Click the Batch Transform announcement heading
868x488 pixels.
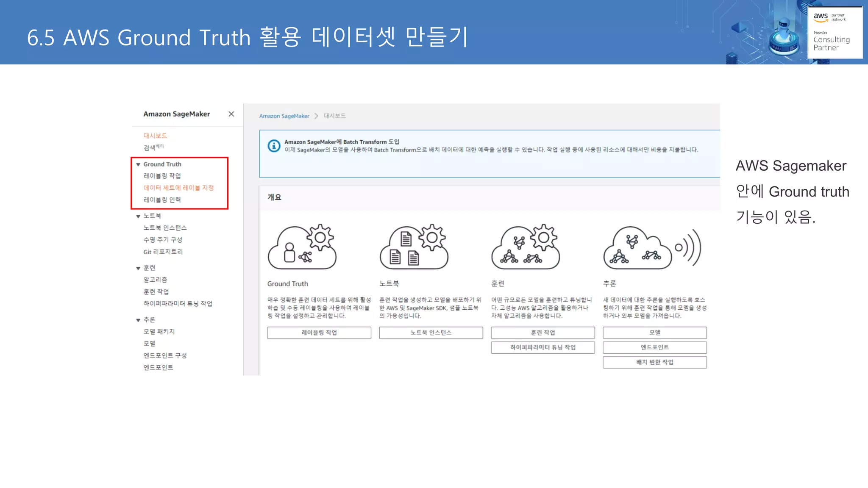(x=342, y=142)
